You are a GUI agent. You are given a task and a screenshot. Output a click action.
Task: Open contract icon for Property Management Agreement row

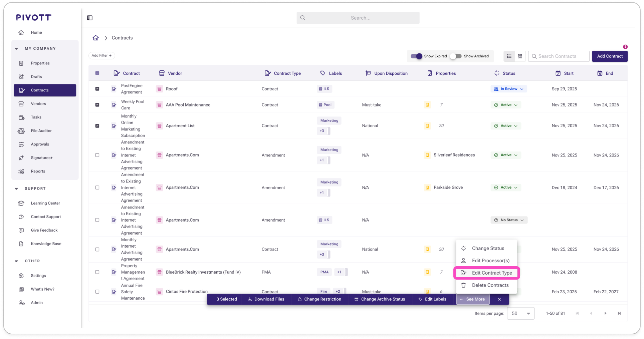pos(114,272)
